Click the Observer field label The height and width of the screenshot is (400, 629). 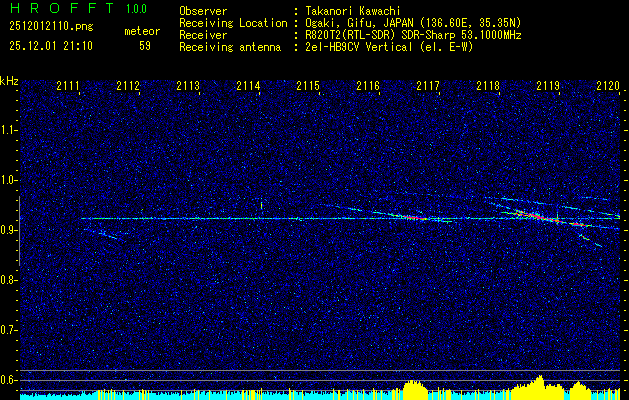[x=203, y=11]
